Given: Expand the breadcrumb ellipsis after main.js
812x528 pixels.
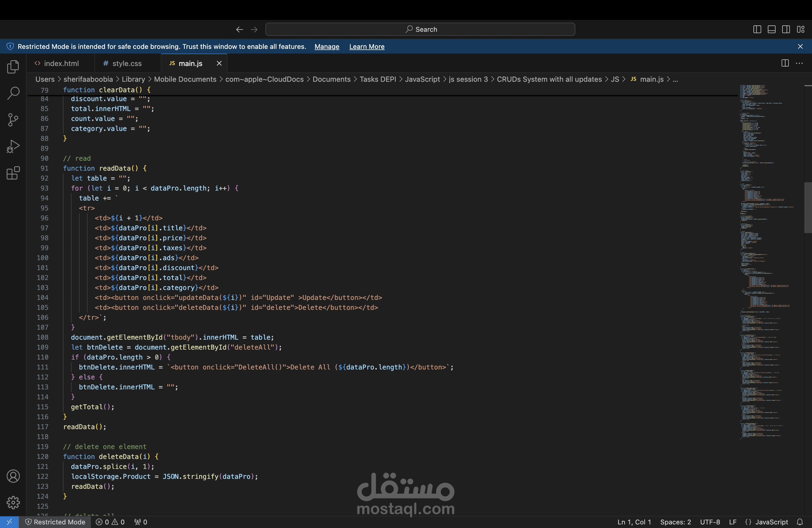Looking at the screenshot, I should pos(675,79).
